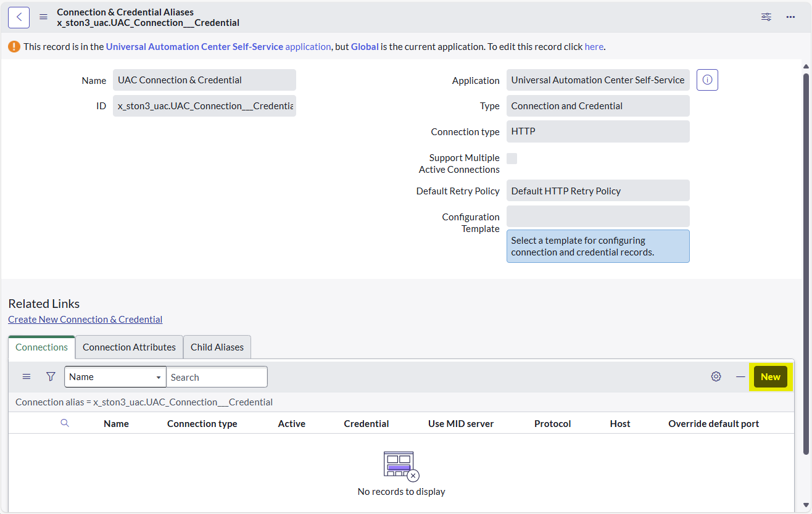Switch to the Connection Attributes tab
This screenshot has height=514, width=812.
(129, 347)
